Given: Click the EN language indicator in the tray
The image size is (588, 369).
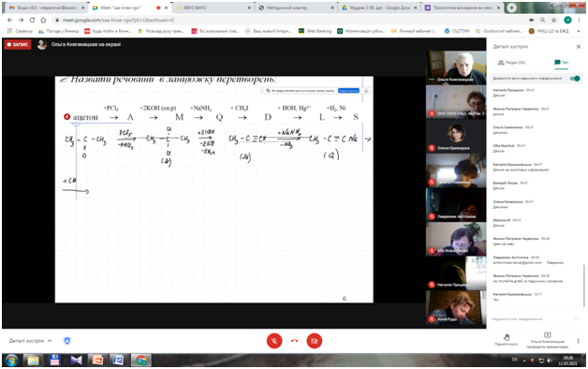Looking at the screenshot, I should [515, 360].
